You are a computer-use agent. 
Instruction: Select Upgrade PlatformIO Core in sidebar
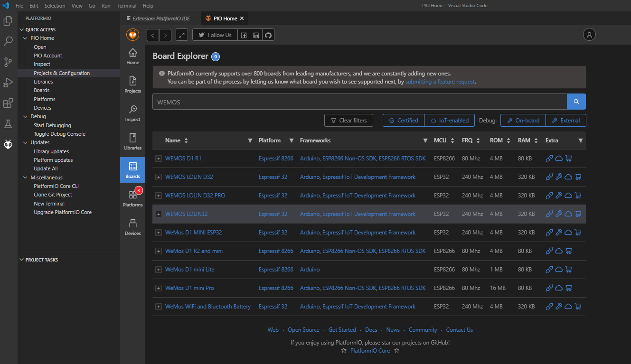pyautogui.click(x=63, y=212)
